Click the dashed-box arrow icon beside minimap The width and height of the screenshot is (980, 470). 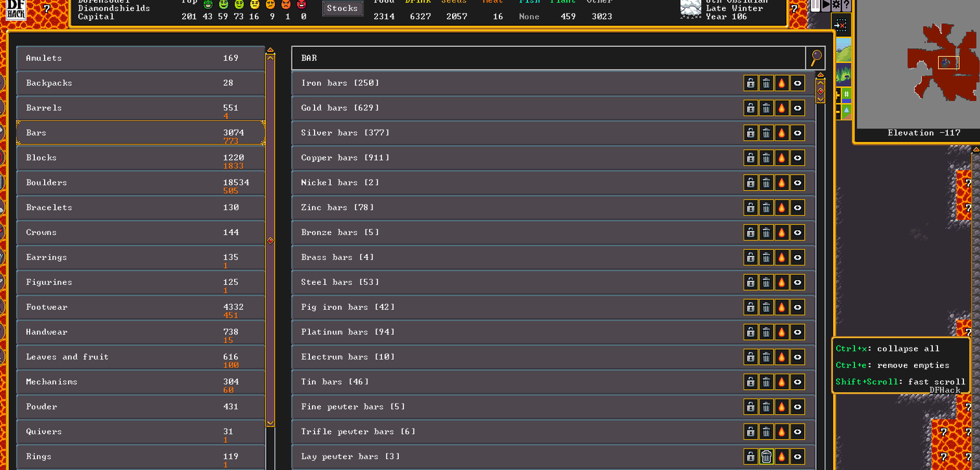click(840, 25)
